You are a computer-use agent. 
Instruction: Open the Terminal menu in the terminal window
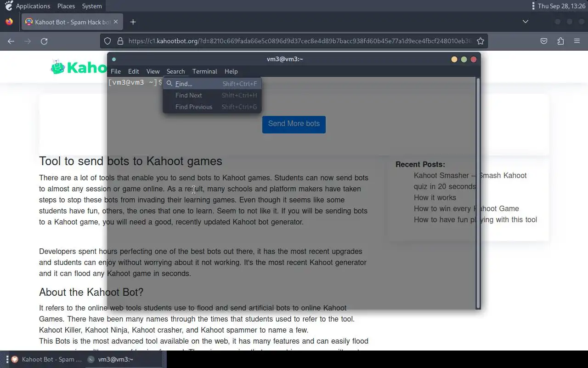click(x=205, y=71)
